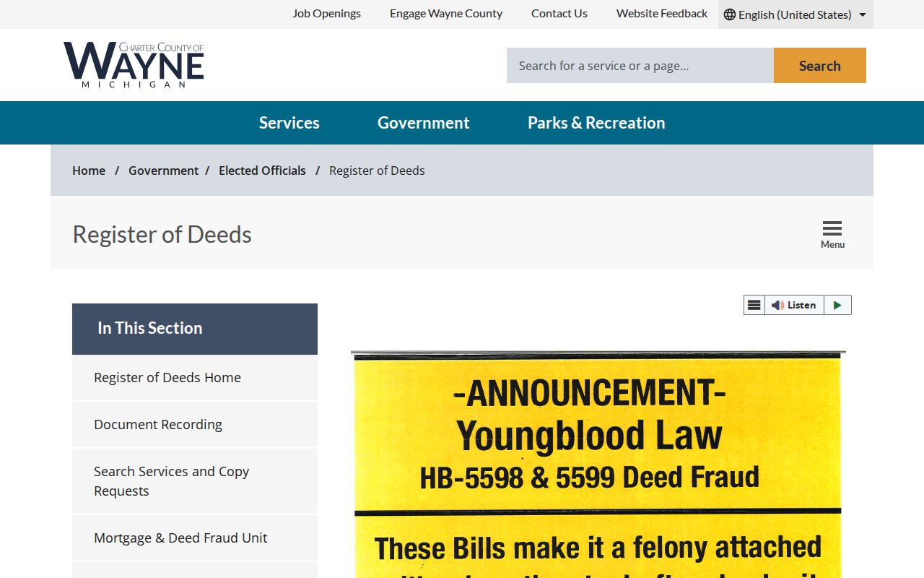Open the Services navigation menu

pos(289,123)
